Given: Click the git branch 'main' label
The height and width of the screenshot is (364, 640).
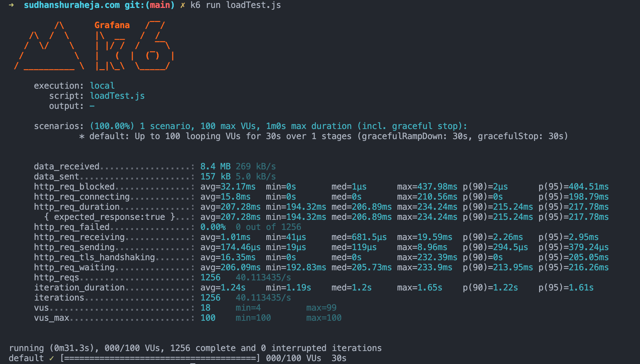Looking at the screenshot, I should point(160,5).
